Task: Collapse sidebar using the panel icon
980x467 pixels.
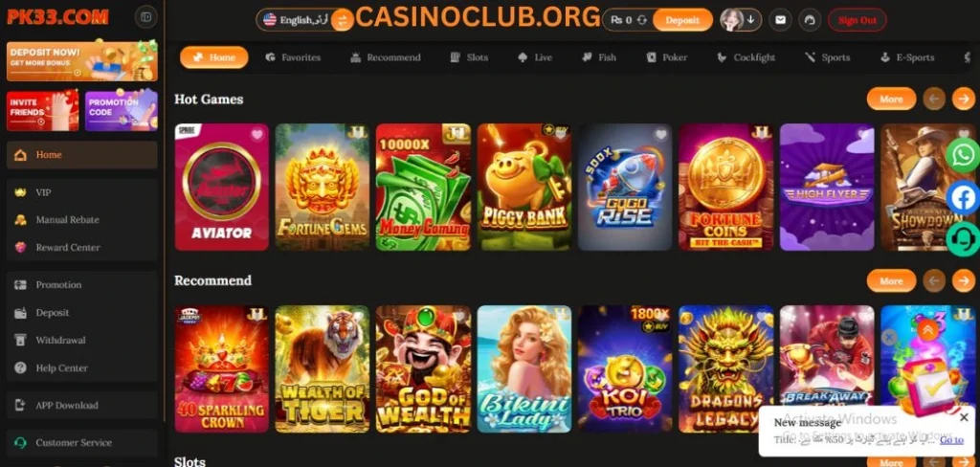Action: [x=146, y=17]
